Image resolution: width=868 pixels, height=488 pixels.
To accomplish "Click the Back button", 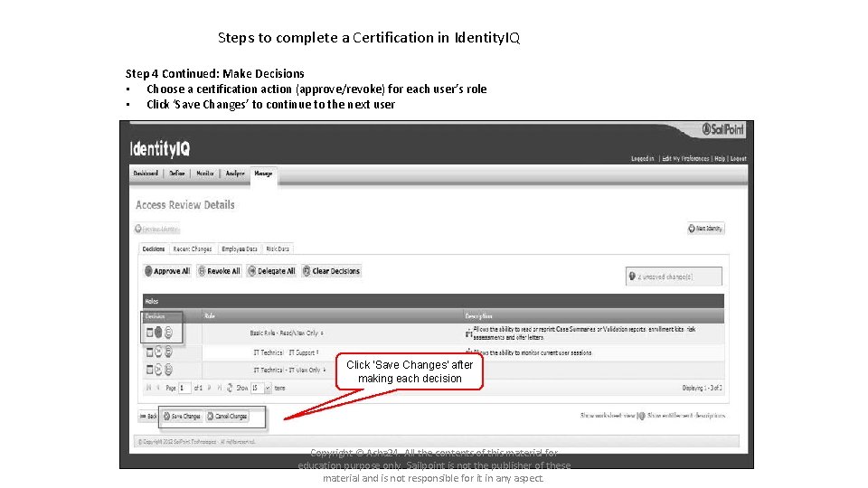I will (148, 416).
